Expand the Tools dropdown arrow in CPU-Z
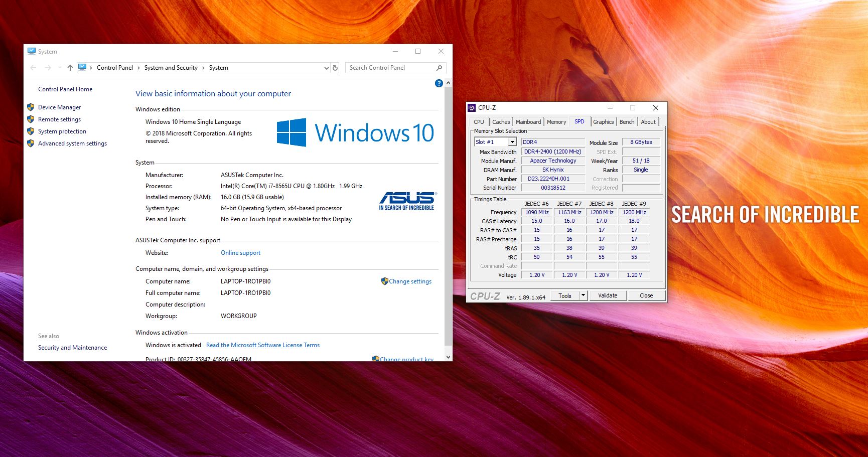The image size is (868, 457). click(583, 295)
